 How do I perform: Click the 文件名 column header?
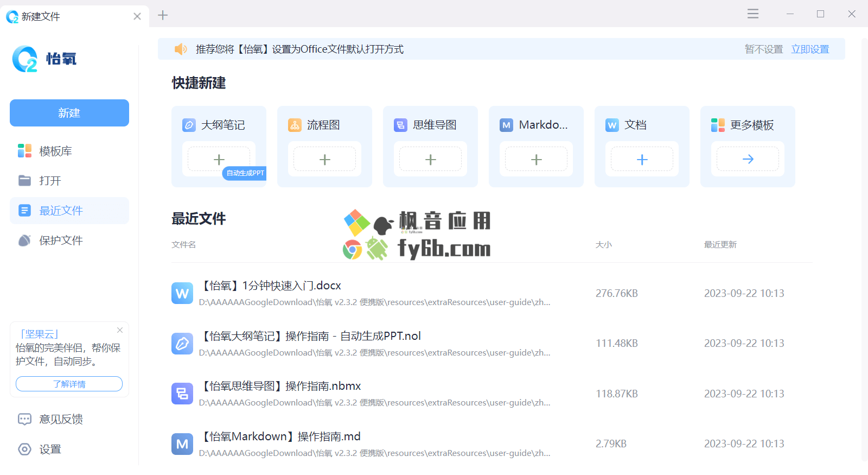[x=184, y=245]
